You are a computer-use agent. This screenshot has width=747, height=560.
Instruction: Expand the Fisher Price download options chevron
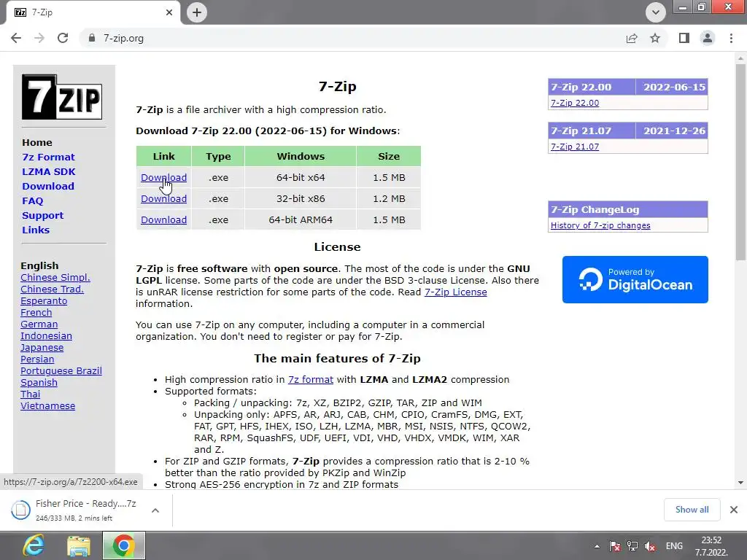pyautogui.click(x=155, y=510)
